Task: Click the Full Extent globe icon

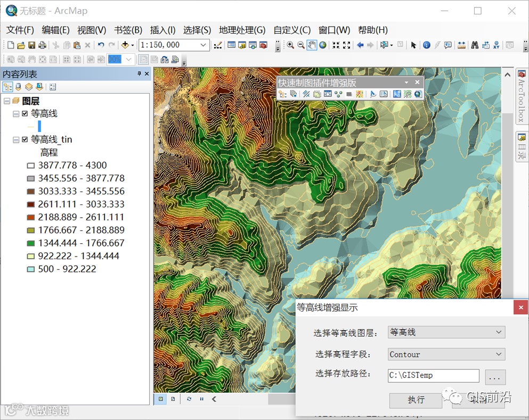Action: pyautogui.click(x=323, y=45)
